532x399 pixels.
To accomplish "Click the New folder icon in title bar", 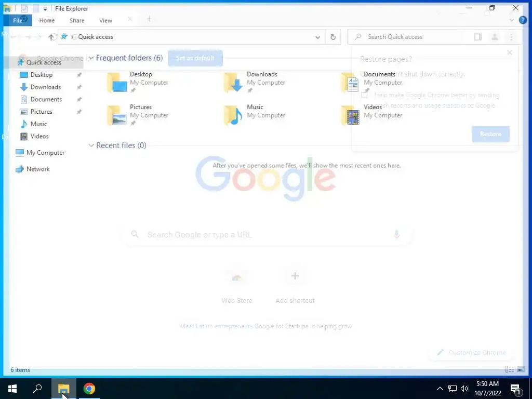I will point(36,8).
